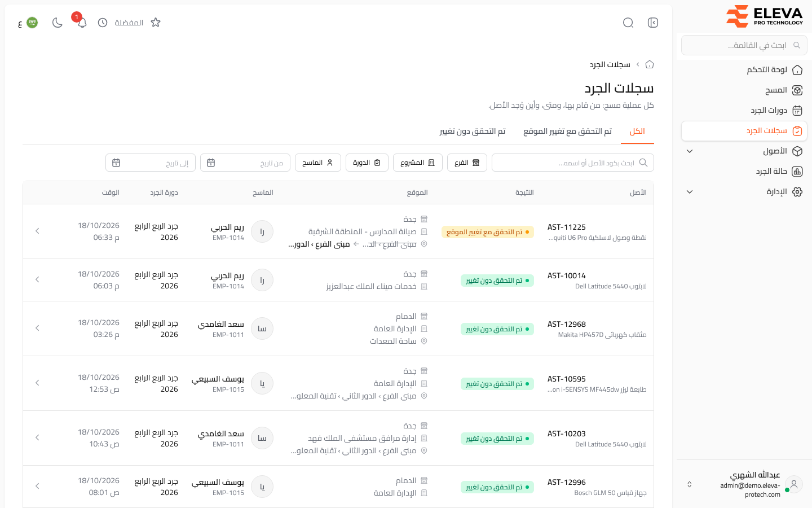Click the المفضلة favorites label

[x=129, y=23]
